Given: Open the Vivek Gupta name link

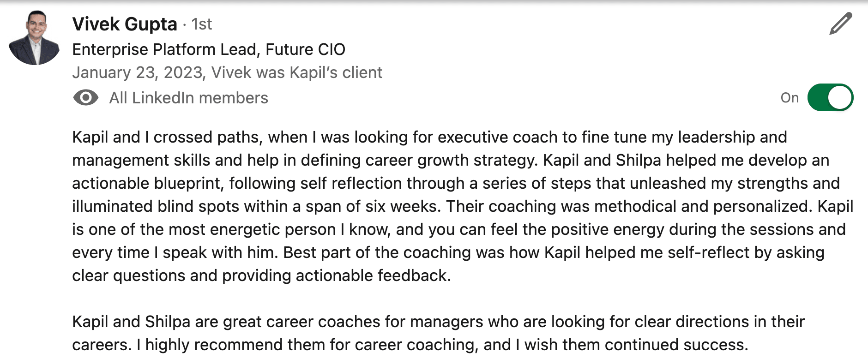Looking at the screenshot, I should pyautogui.click(x=125, y=24).
